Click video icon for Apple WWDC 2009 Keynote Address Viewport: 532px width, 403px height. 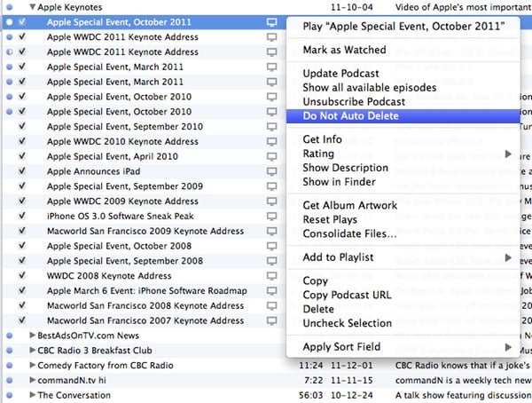coord(272,201)
